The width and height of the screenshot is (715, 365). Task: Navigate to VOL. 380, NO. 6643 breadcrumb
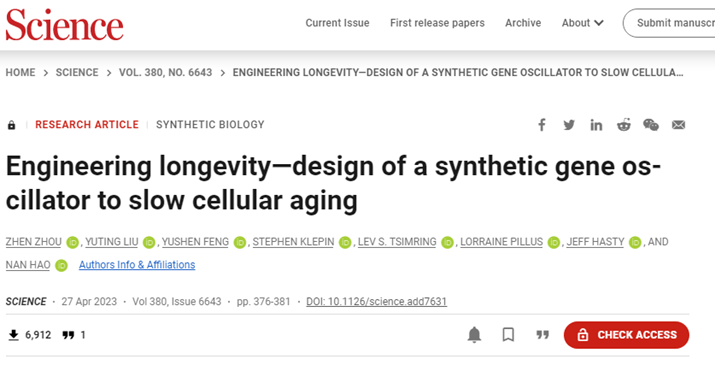166,73
